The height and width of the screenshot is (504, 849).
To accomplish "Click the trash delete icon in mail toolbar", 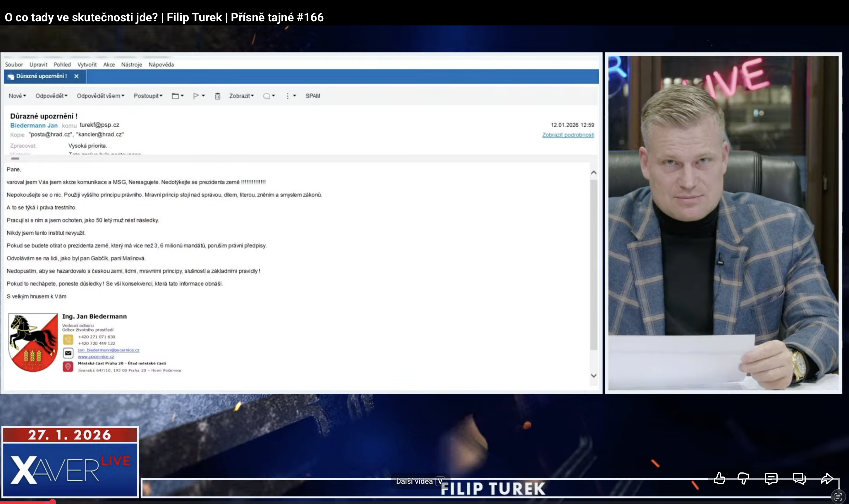I will click(218, 96).
